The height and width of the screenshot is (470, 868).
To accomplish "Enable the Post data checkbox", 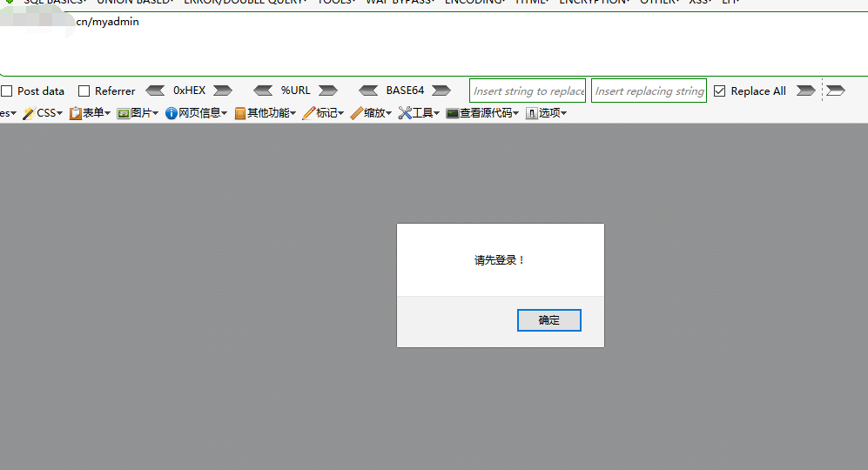I will pyautogui.click(x=7, y=91).
